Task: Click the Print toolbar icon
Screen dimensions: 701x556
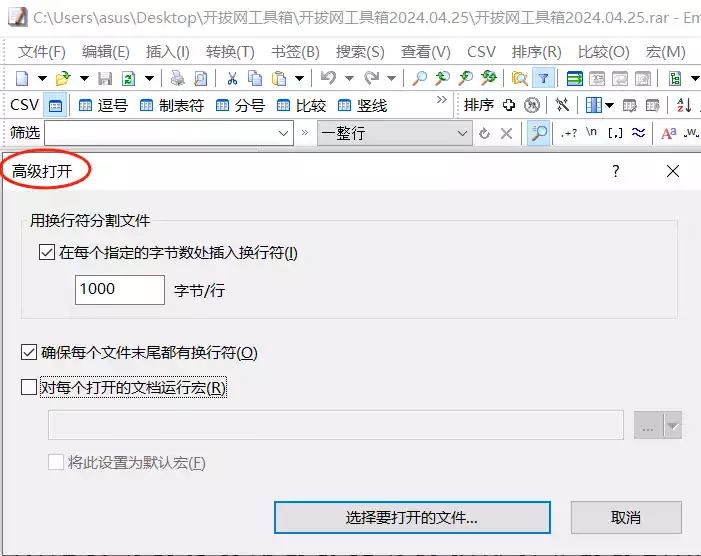Action: [x=177, y=78]
